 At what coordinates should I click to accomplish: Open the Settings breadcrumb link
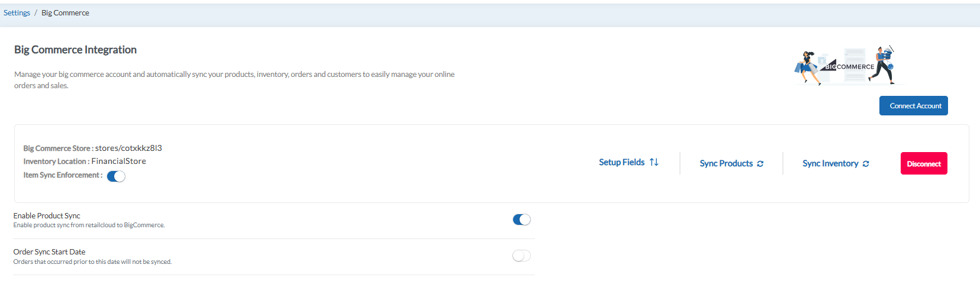[x=17, y=13]
